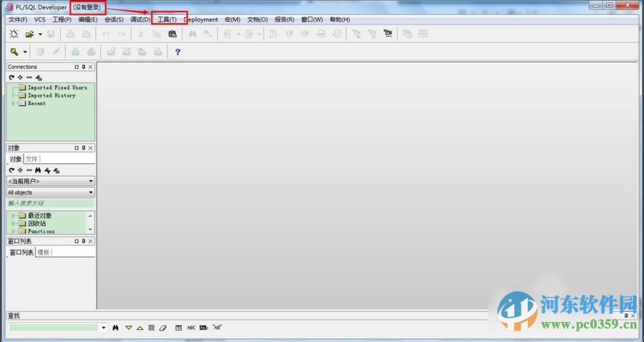Viewport: 644px width, 342px height.
Task: Open the Deployment menu
Action: pos(201,20)
